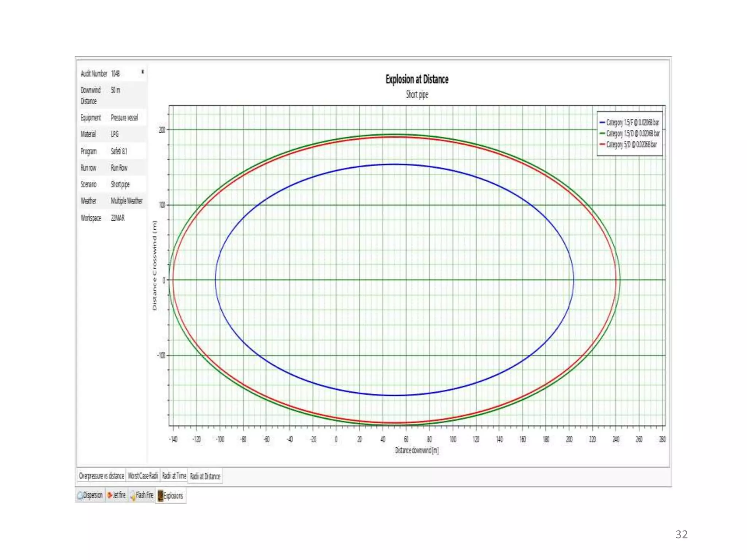The image size is (747, 560).
Task: Click green Category 1.5/D legend swatch
Action: pos(602,133)
